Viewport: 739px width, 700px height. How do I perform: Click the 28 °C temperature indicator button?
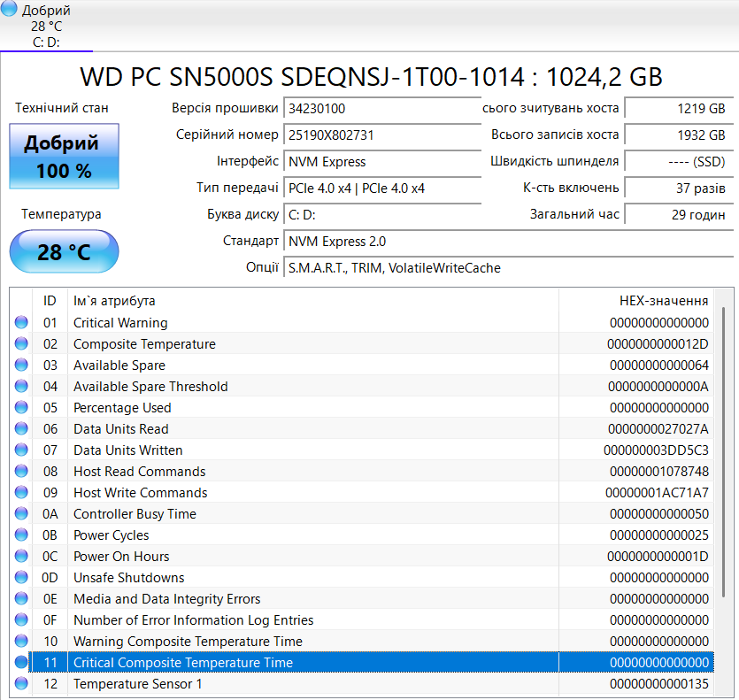point(64,252)
